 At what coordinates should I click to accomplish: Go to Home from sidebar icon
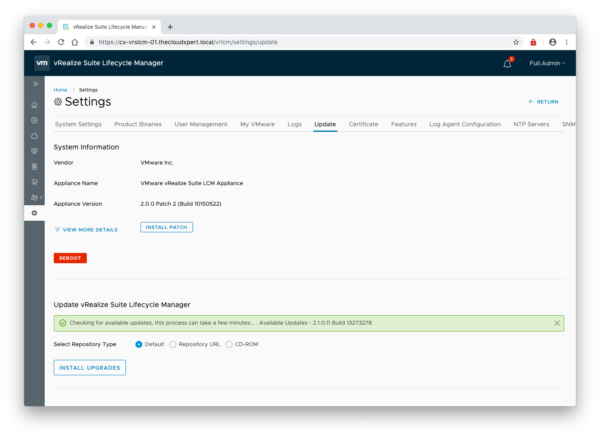coord(34,104)
